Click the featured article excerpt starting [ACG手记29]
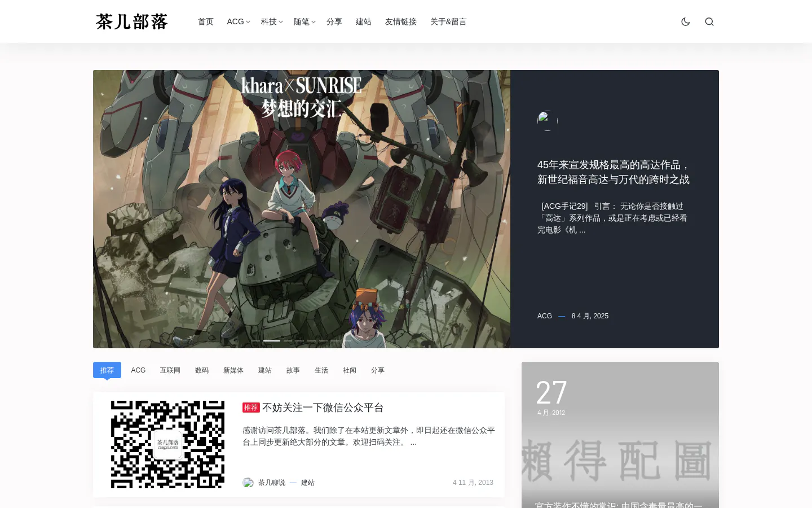Screen dimensions: 812x508 click(x=612, y=218)
